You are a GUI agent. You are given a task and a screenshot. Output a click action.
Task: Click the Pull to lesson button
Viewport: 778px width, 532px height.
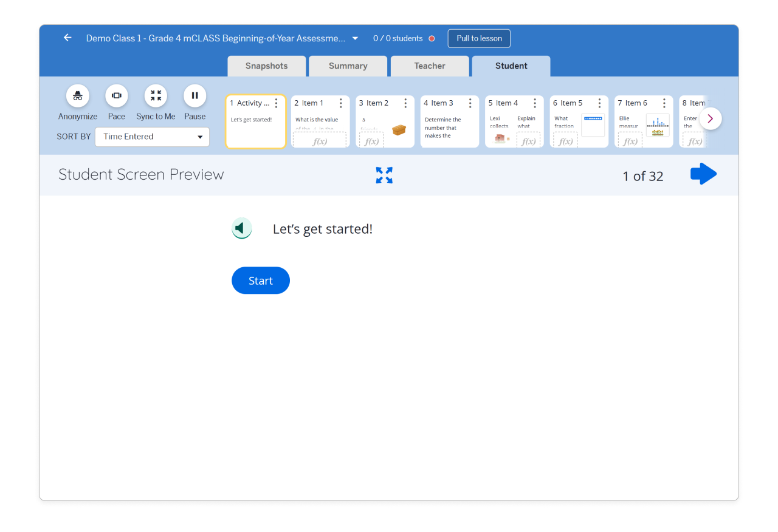click(x=479, y=38)
